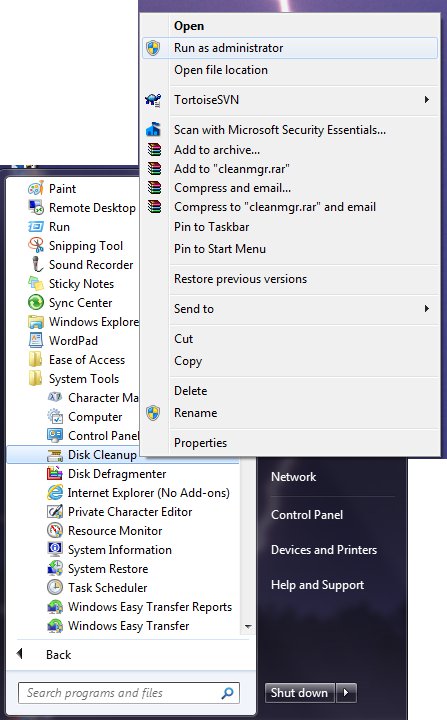Click the Paint program icon
Viewport: 447px width, 720px height.
coord(35,188)
